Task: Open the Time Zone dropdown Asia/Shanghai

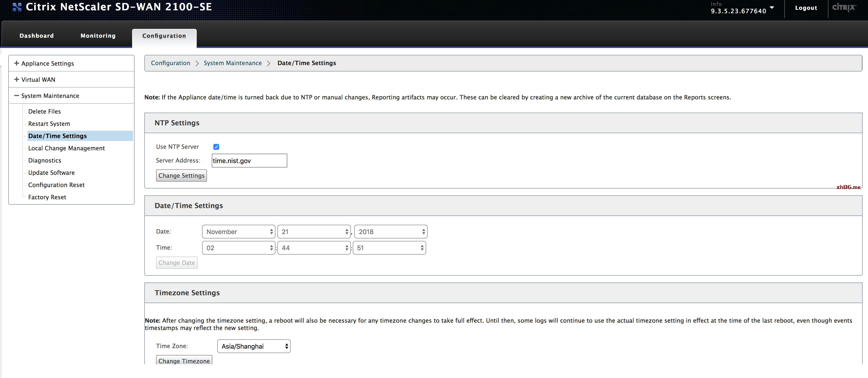Action: coord(254,346)
